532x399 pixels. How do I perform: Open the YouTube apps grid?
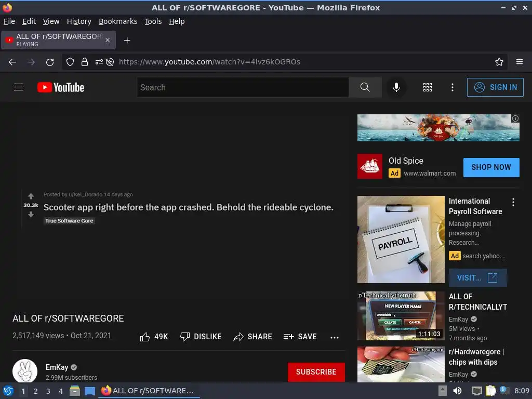428,87
